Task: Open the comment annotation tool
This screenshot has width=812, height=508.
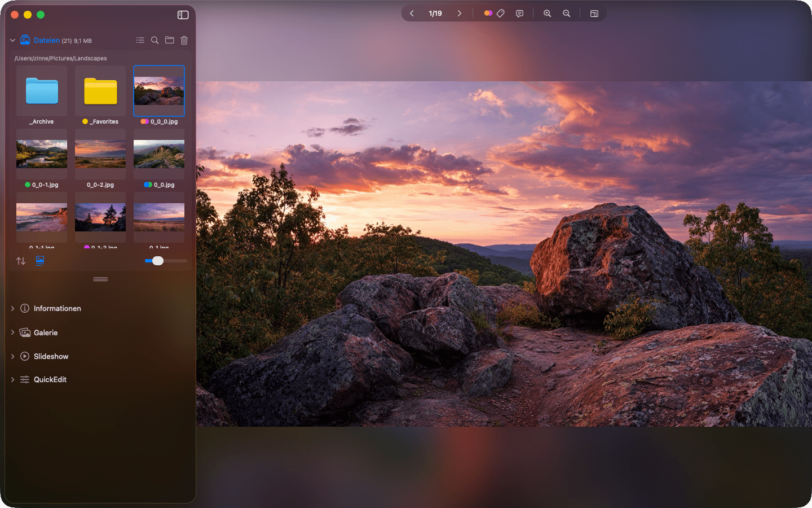Action: pos(519,13)
